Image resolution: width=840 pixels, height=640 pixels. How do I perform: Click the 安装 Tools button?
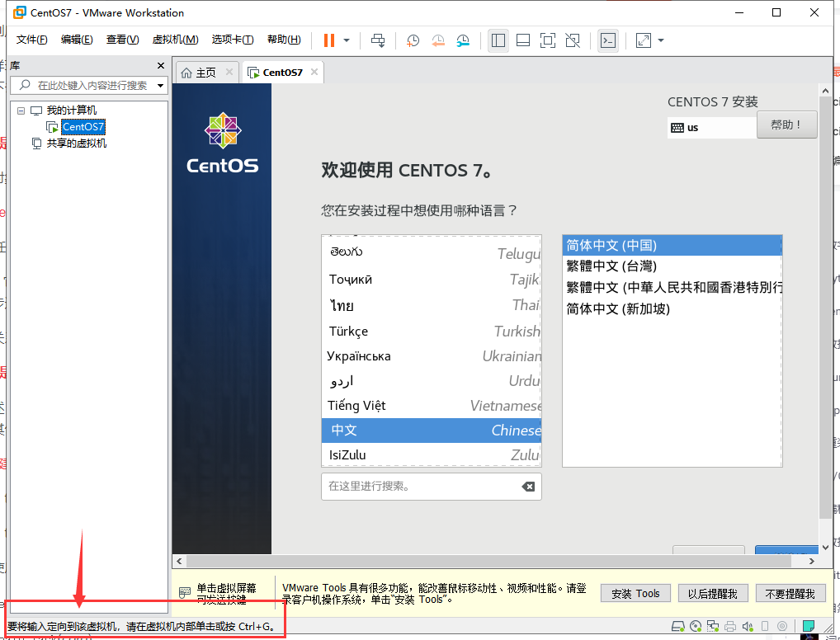(635, 594)
